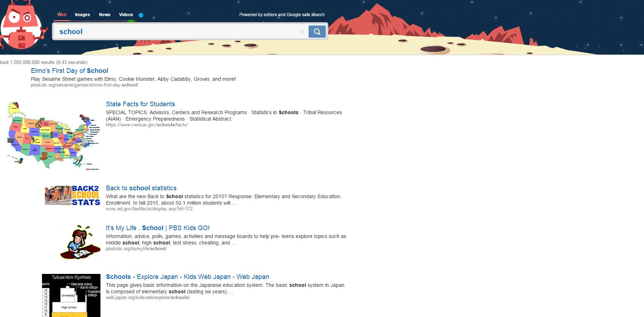644x317 pixels.
Task: Open Back to school statistics result
Action: click(x=141, y=188)
